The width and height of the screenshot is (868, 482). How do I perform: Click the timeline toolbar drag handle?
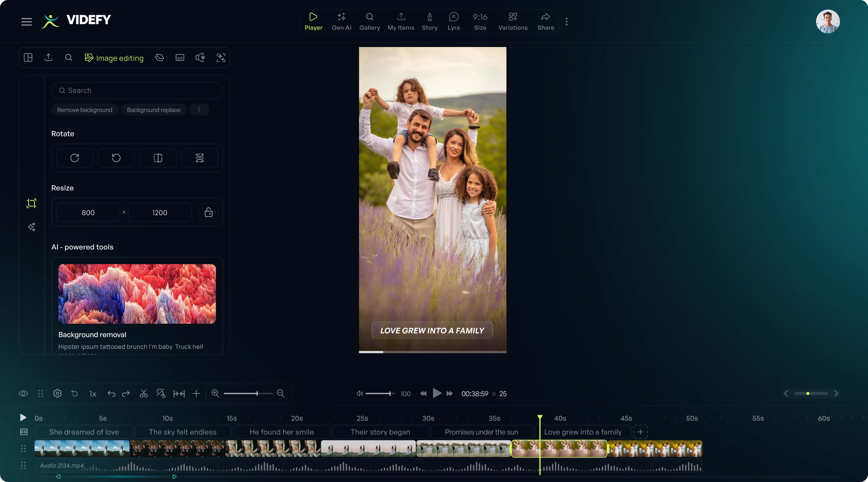click(x=40, y=394)
